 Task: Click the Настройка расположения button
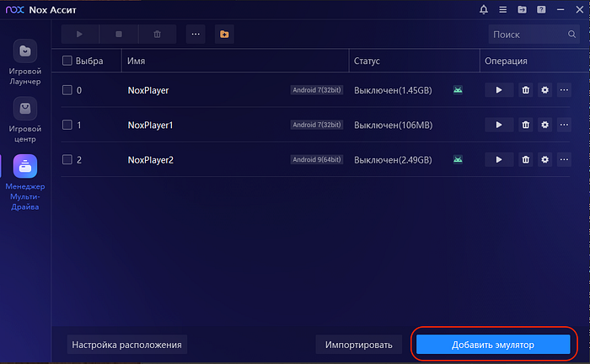tap(126, 345)
